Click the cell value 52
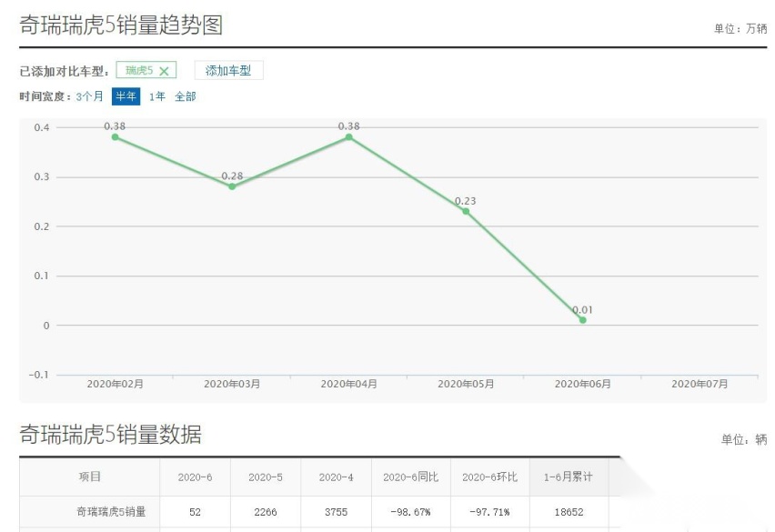 (195, 512)
